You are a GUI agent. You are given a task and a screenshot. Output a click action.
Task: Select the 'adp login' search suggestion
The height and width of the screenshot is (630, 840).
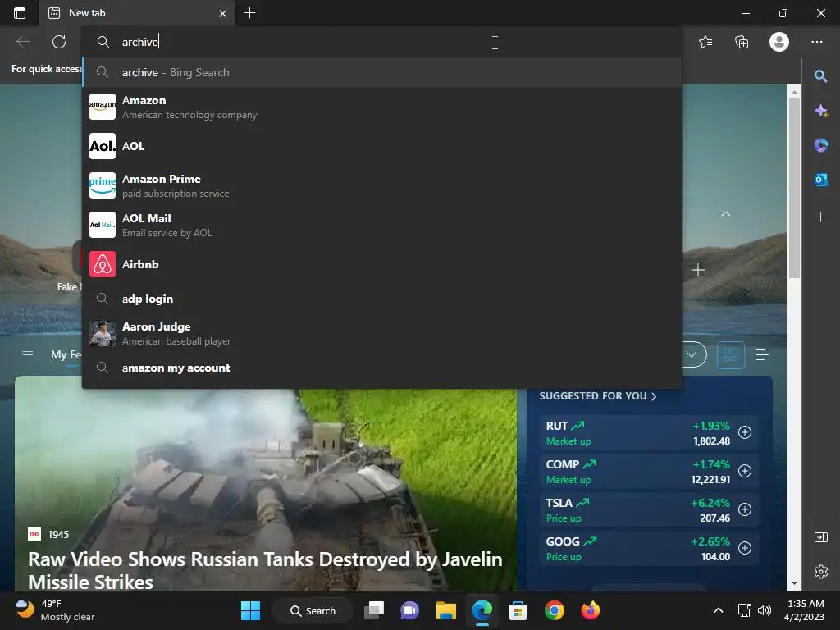[x=382, y=299]
